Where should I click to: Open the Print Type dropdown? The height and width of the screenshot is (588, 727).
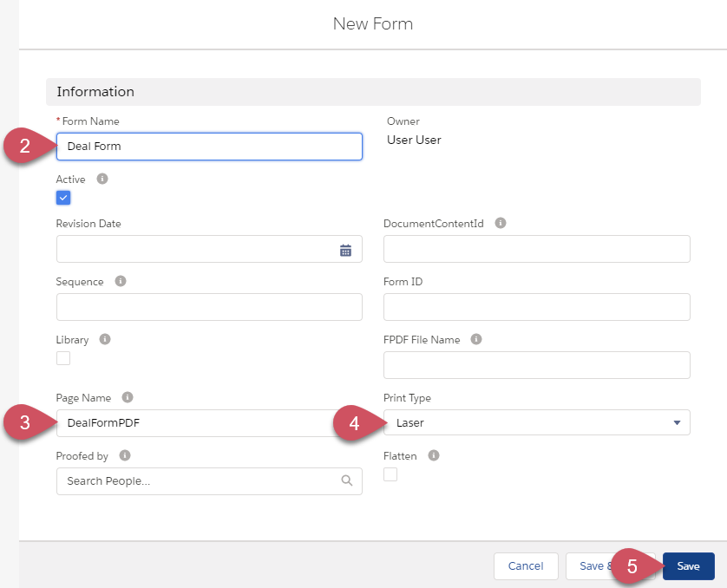tap(536, 422)
